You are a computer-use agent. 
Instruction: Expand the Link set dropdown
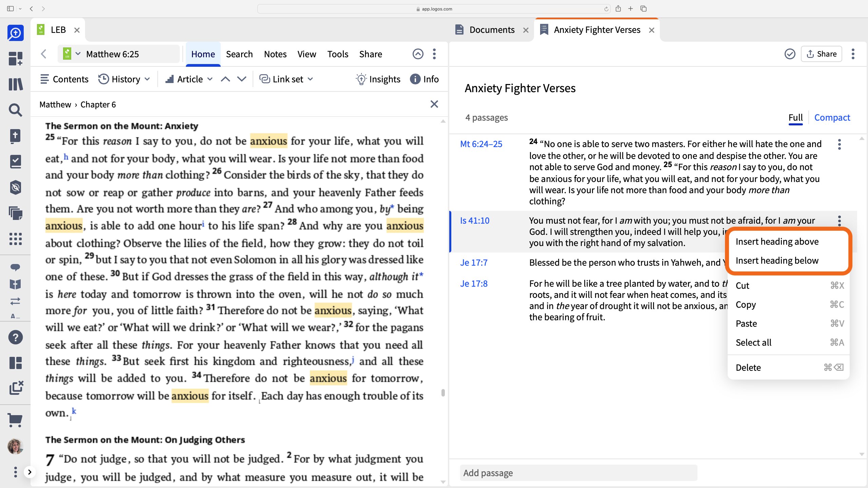pyautogui.click(x=286, y=79)
